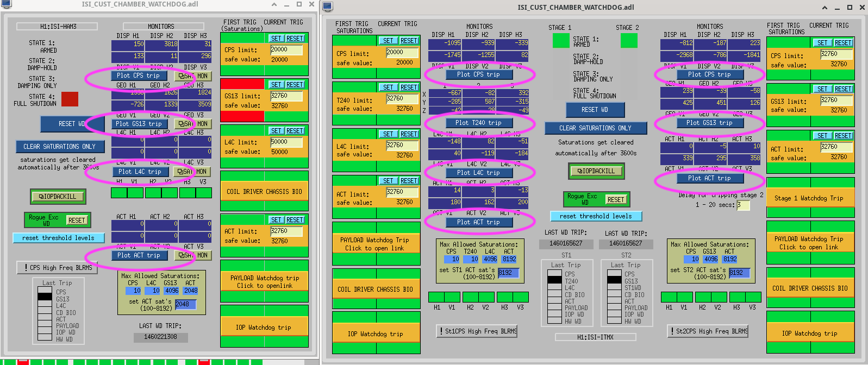The image size is (868, 365).
Task: Click Plot T240 trip in ITMX window
Action: click(478, 123)
